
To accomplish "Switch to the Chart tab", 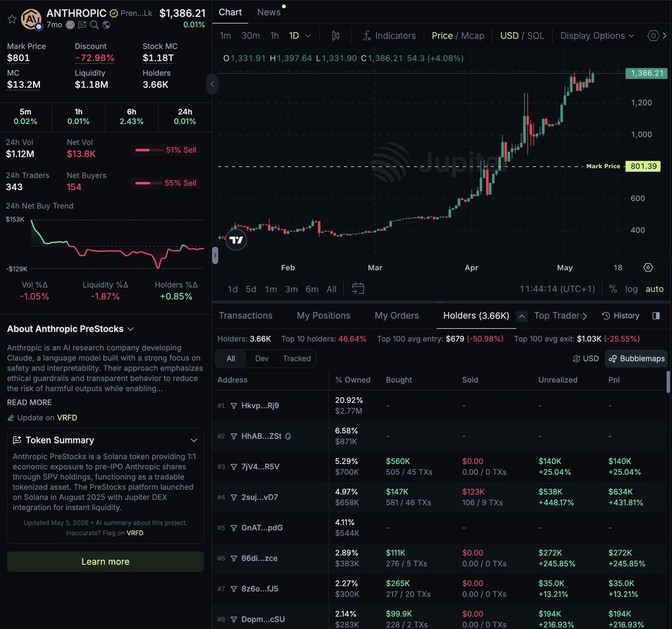I will point(230,12).
